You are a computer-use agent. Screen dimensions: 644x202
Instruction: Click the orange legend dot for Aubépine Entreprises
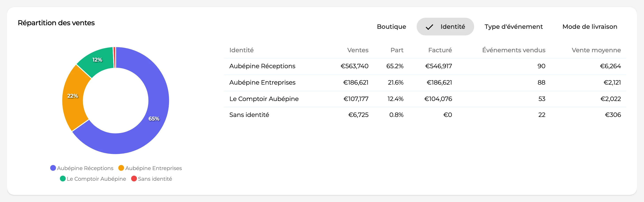tap(121, 168)
